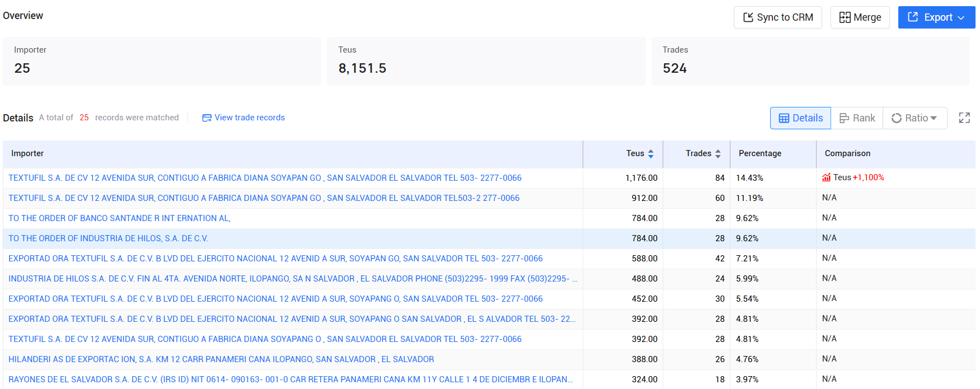Screen dimensions: 980x389
Task: Open INDUSTRIA DE HILOS S.A. DE C.V. FIN AL 4TA importer
Action: click(x=293, y=279)
